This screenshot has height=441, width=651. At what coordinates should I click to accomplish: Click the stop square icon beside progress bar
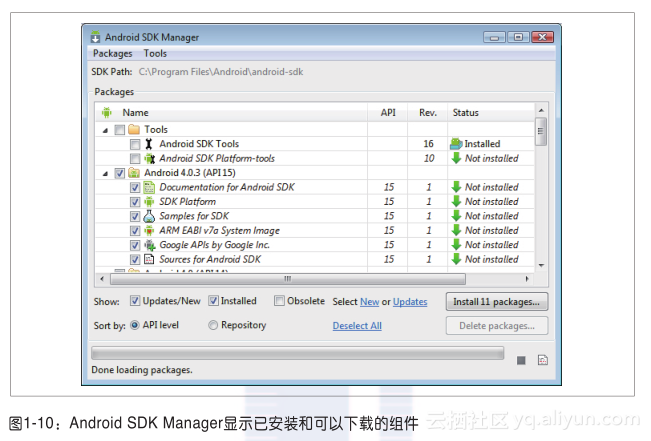(521, 360)
